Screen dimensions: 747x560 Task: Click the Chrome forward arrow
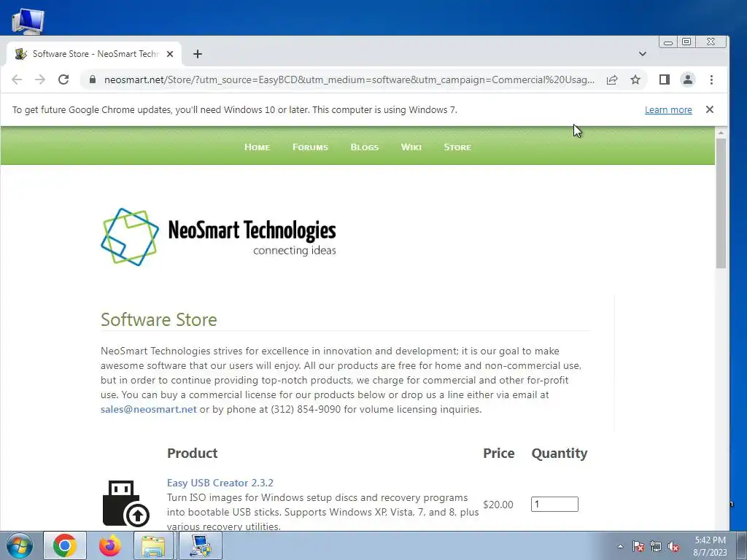(x=40, y=79)
